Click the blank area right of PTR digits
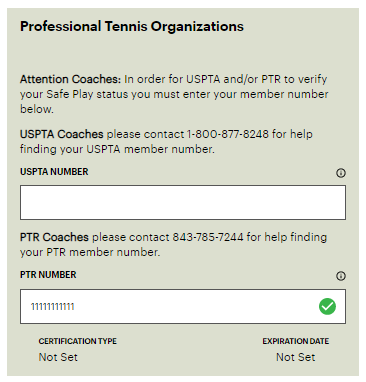Image resolution: width=366 pixels, height=382 pixels. coord(197,307)
